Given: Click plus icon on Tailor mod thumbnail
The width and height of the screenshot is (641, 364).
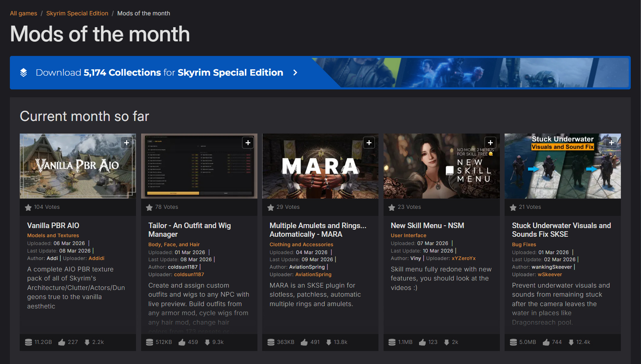Looking at the screenshot, I should point(248,143).
